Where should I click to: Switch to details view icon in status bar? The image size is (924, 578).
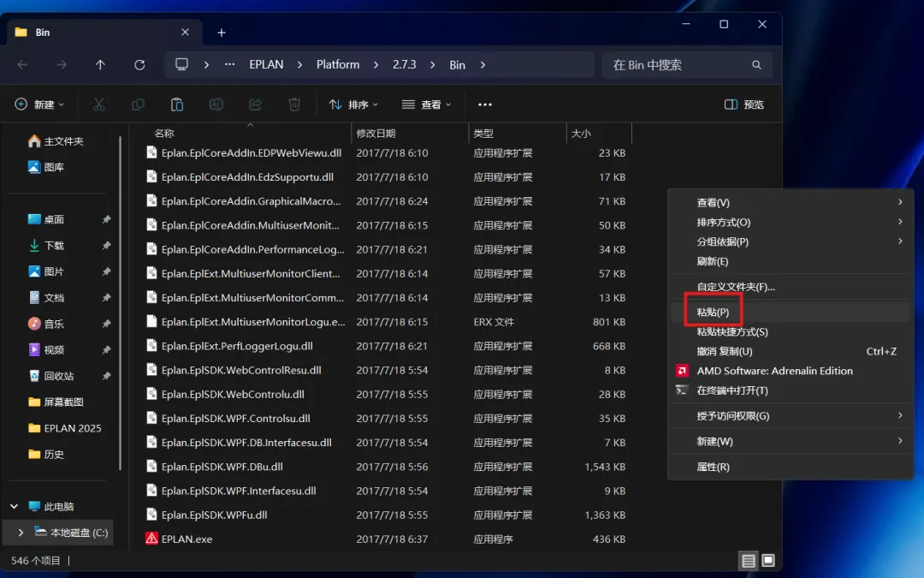point(749,560)
